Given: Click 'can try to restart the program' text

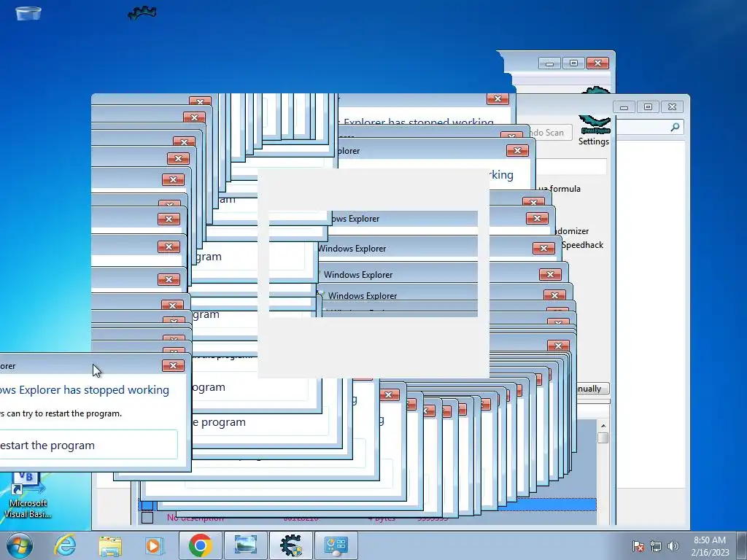Looking at the screenshot, I should (64, 413).
